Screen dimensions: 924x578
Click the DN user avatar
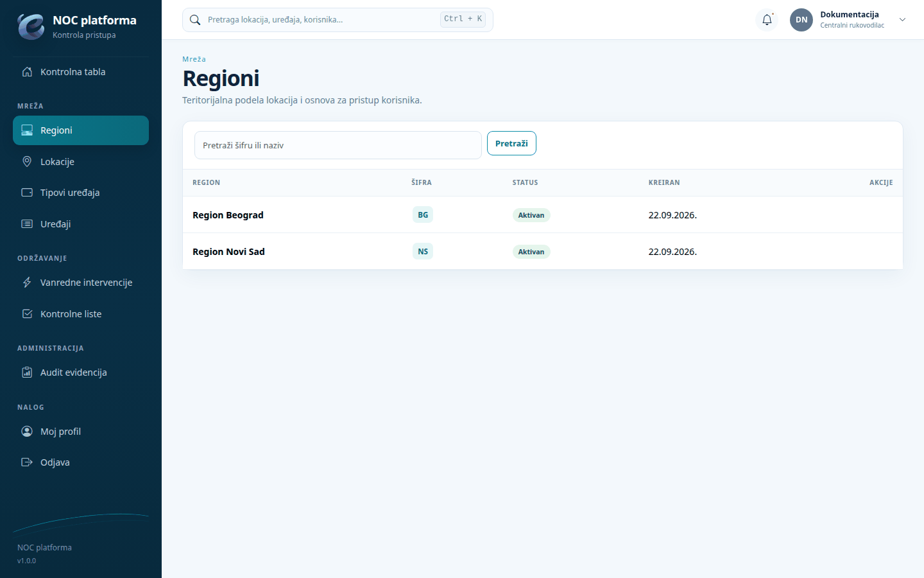click(x=801, y=20)
